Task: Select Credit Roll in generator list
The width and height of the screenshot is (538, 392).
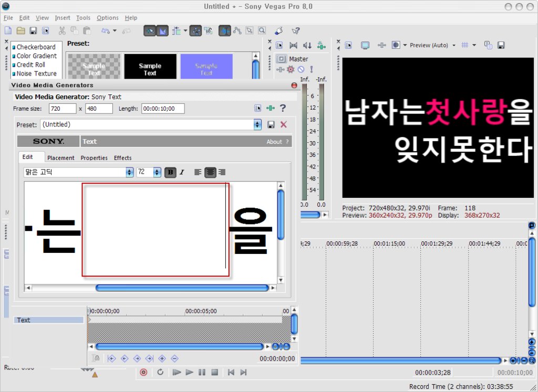Action: [31, 65]
